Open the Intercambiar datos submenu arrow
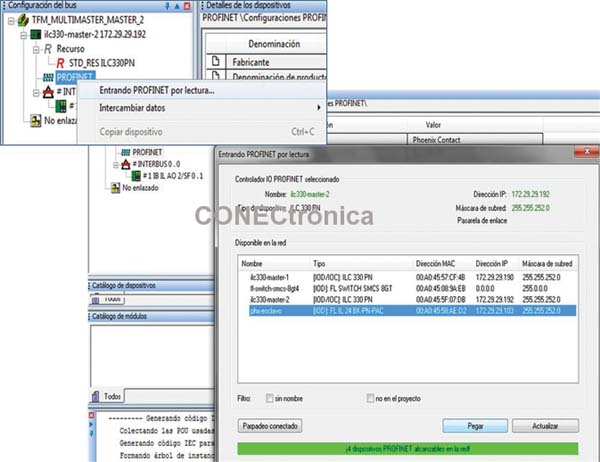600x462 pixels. click(x=319, y=108)
